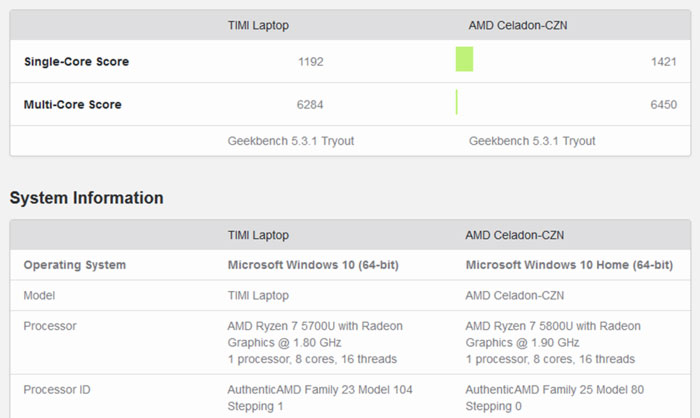This screenshot has width=700, height=418.
Task: Click the green Single-Core comparison bar
Action: (464, 59)
